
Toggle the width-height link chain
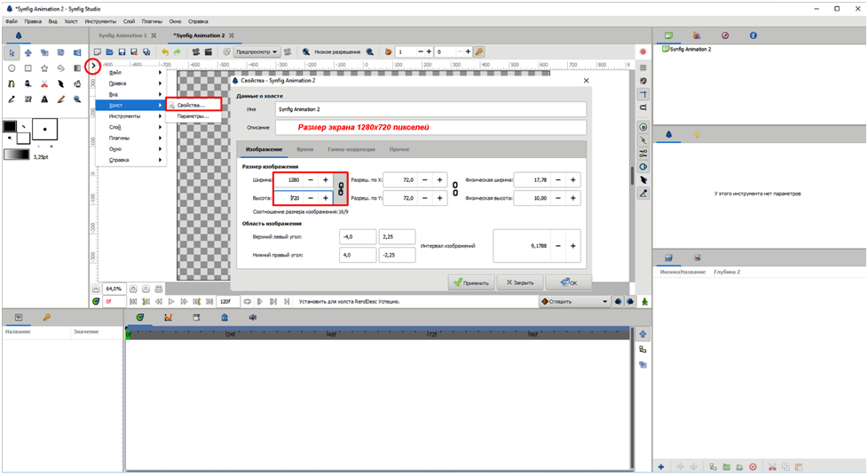click(341, 189)
